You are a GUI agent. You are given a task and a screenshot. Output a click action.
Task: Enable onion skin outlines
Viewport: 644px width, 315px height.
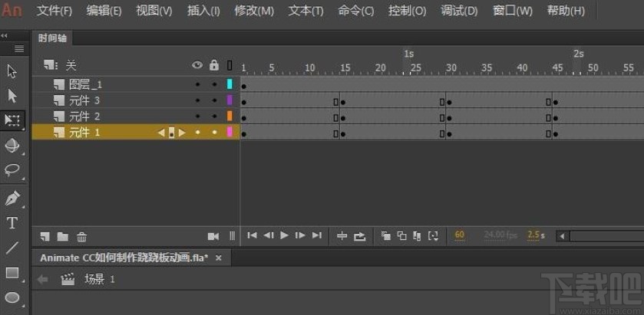coord(402,236)
